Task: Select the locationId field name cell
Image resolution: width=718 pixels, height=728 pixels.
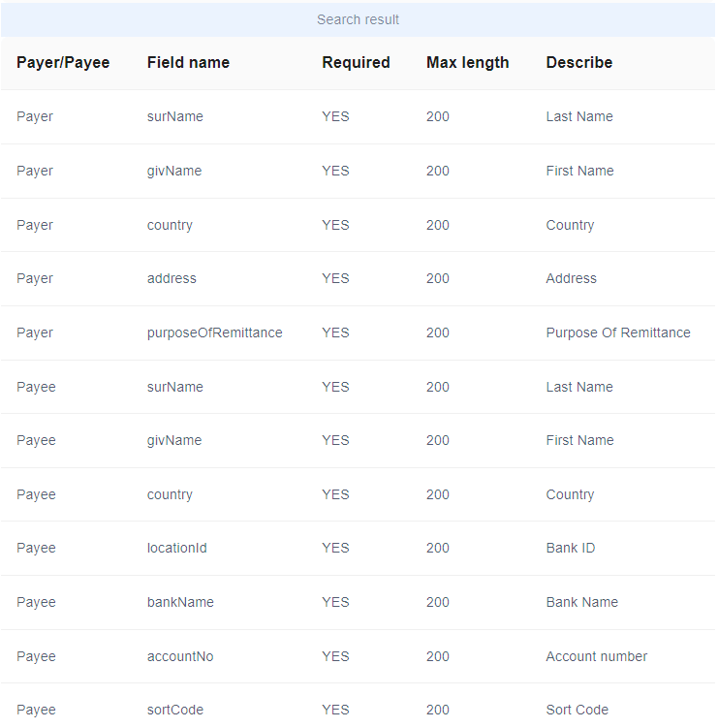Action: pos(176,549)
